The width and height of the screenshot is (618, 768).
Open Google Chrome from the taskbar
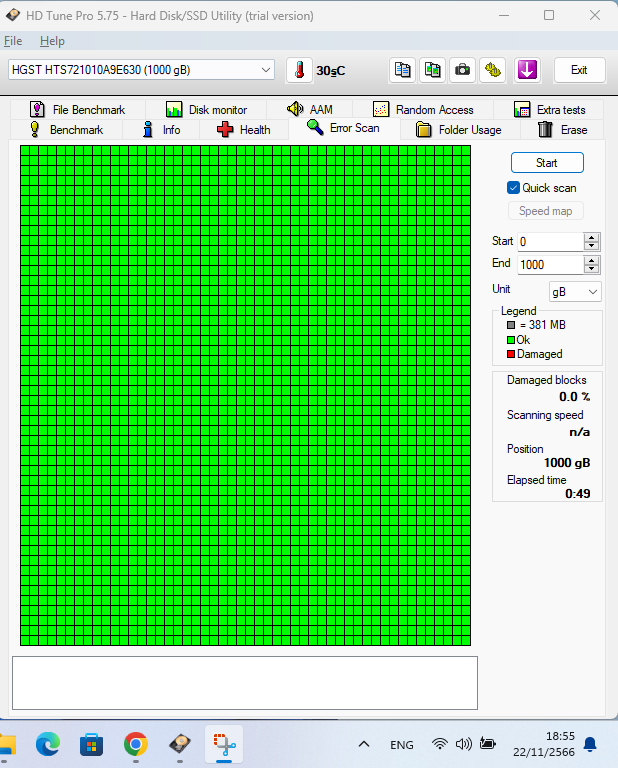coord(136,744)
